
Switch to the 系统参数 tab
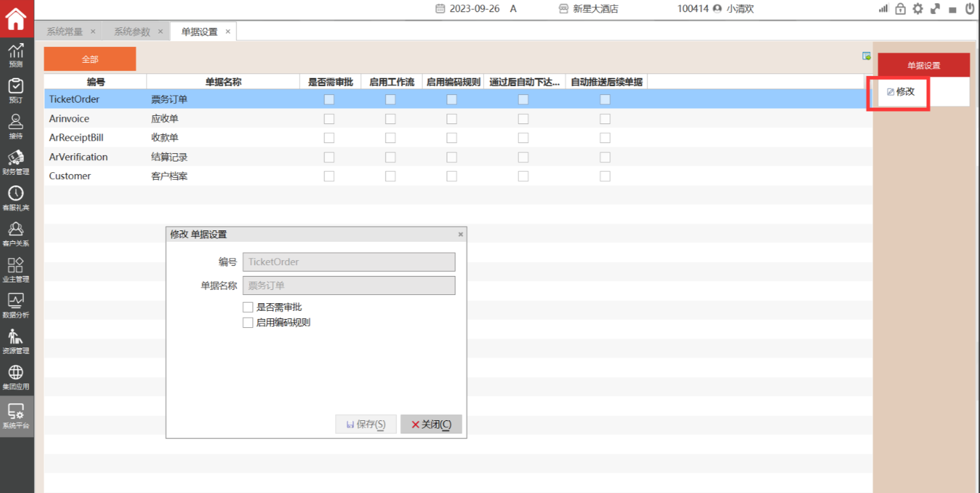pos(132,32)
